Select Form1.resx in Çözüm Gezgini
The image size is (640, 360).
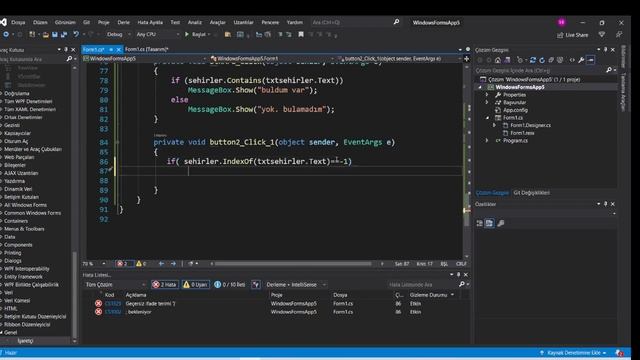tap(522, 133)
